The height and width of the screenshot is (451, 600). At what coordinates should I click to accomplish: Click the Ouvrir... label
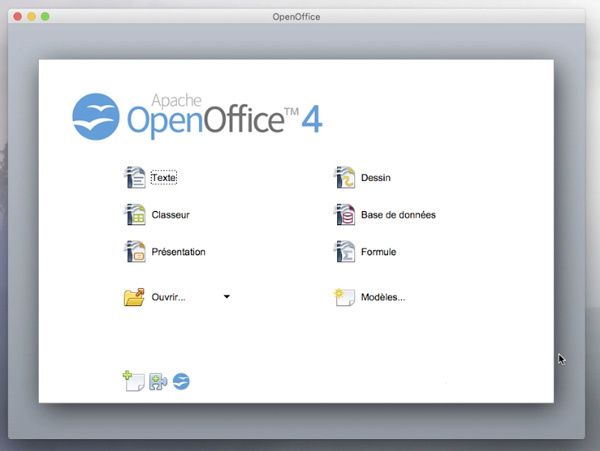(x=168, y=297)
